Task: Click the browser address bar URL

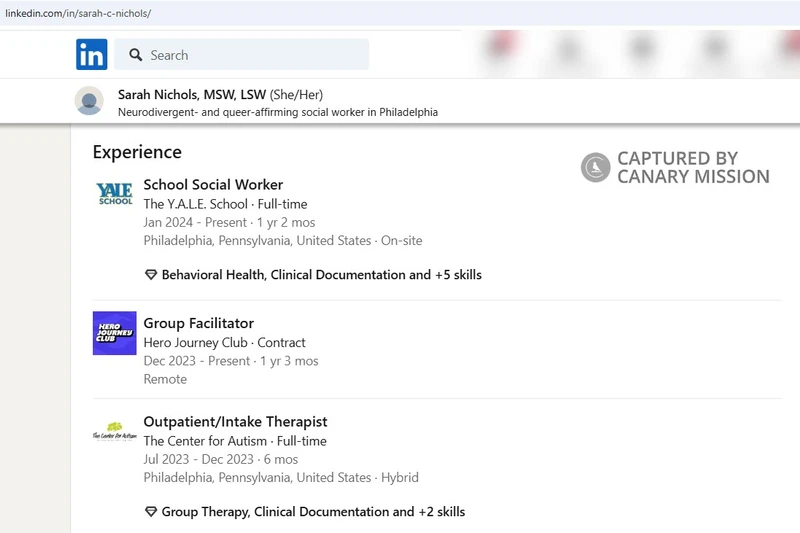Action: pos(78,14)
